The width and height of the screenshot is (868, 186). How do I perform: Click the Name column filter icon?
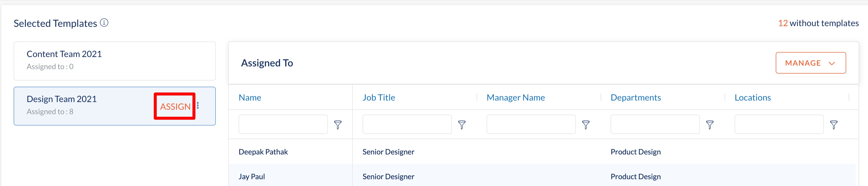coord(338,125)
